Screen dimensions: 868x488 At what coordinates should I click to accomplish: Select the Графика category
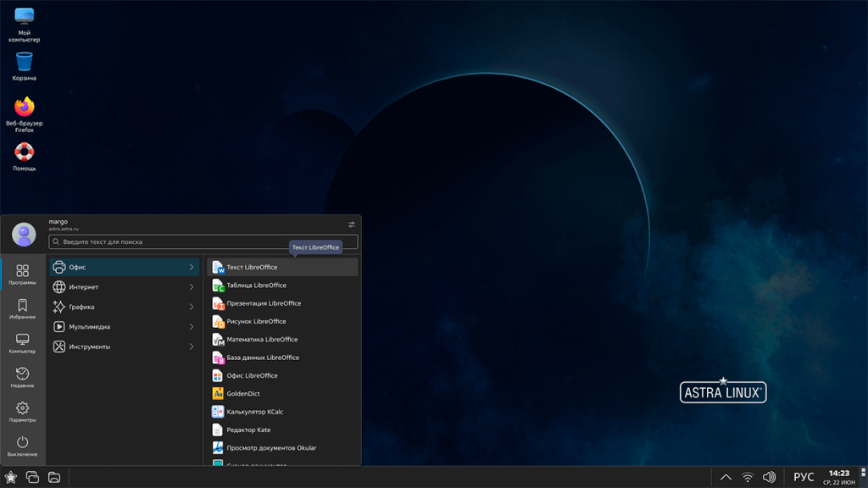(124, 307)
